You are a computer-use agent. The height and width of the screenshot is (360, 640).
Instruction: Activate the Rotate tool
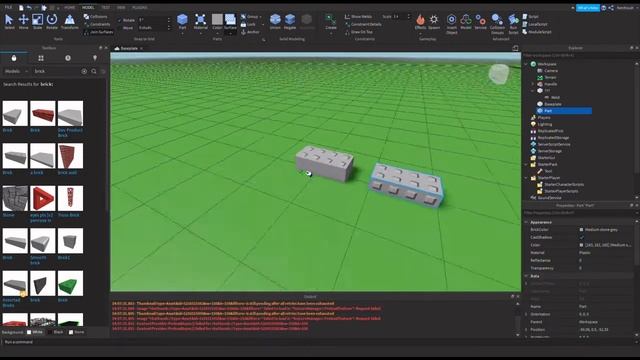[x=52, y=21]
